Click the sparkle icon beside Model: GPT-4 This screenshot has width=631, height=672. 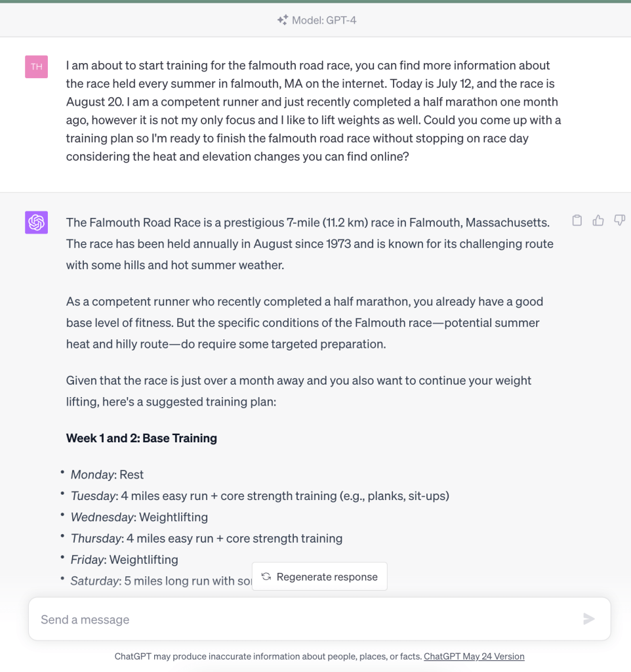click(282, 20)
